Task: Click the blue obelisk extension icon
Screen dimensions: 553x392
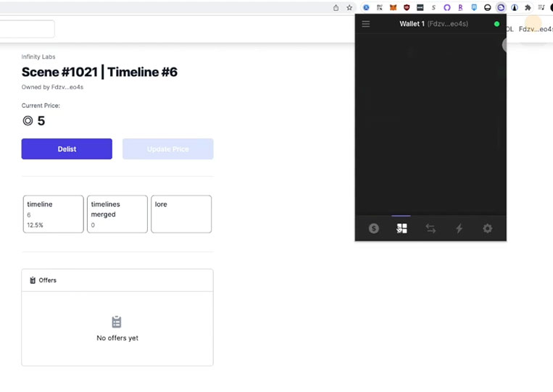Action: tap(514, 7)
